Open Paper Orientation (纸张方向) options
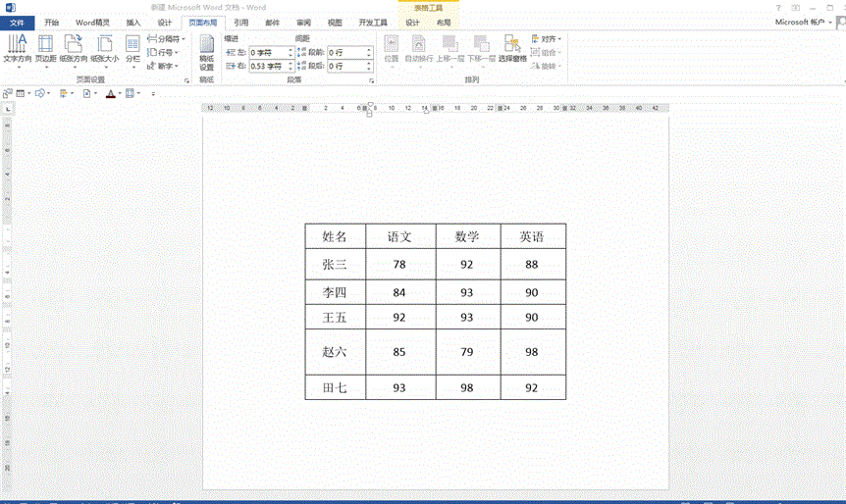The width and height of the screenshot is (846, 504). 74,49
